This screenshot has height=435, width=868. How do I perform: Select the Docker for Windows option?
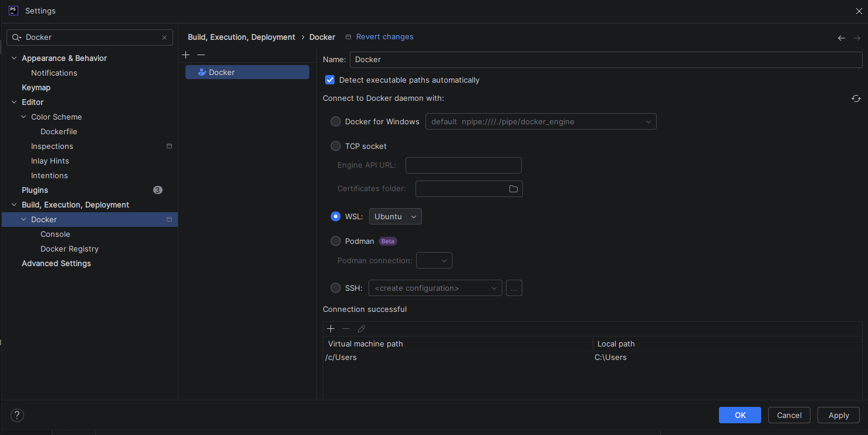pos(336,121)
